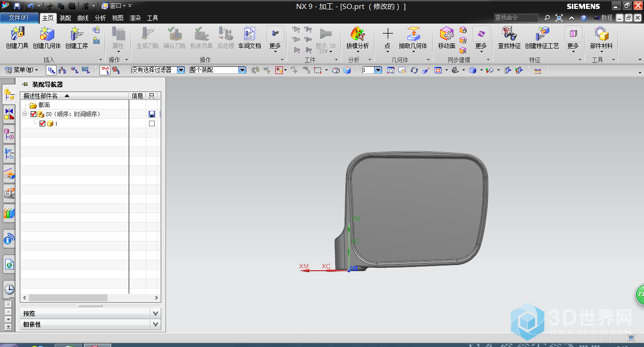Click the Cut scissors icon
Image resolution: width=644 pixels, height=347 pixels.
point(50,6)
